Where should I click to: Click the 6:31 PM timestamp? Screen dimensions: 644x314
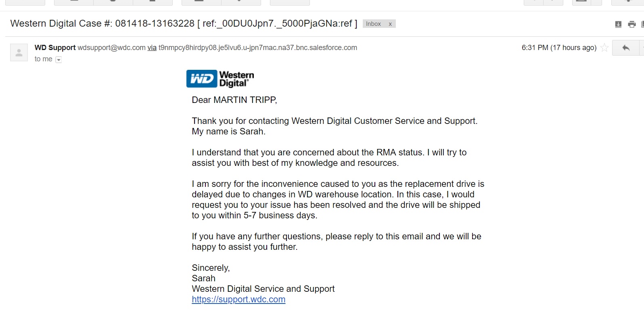pos(559,48)
